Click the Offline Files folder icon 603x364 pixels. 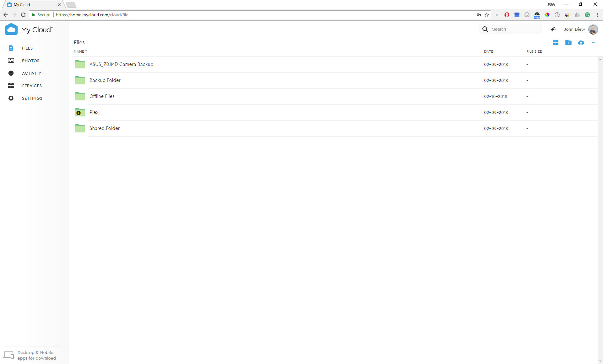(80, 96)
